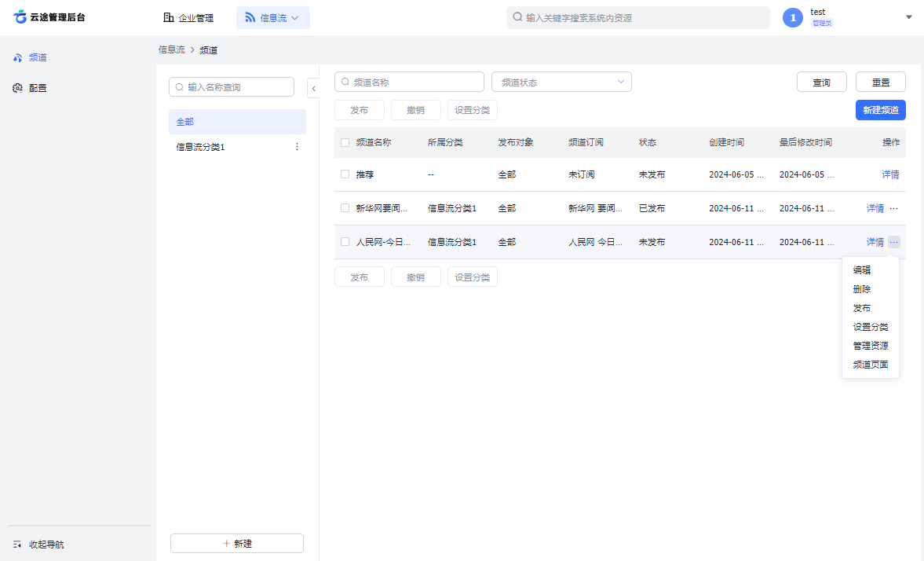Click the 撤销 button above the table

coord(416,110)
